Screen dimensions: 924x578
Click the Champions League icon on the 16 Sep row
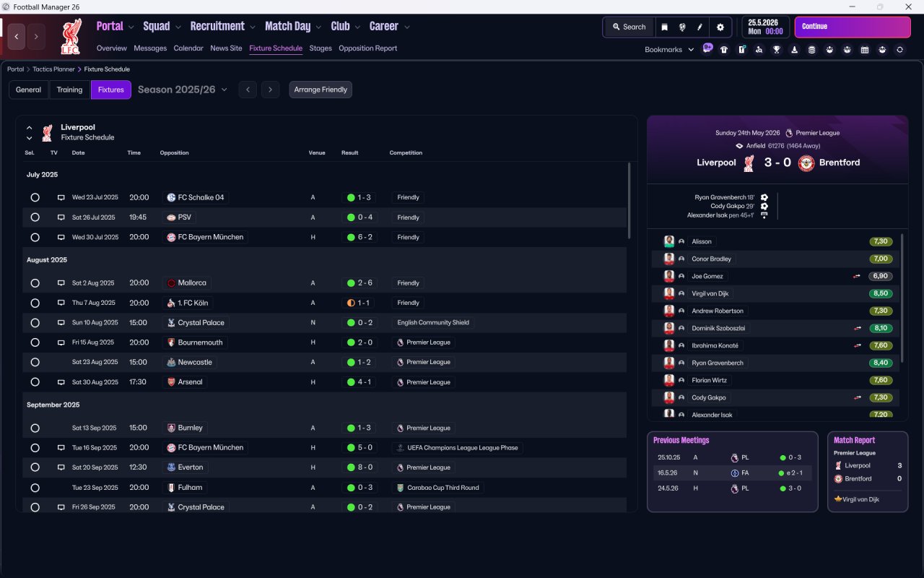coord(400,448)
